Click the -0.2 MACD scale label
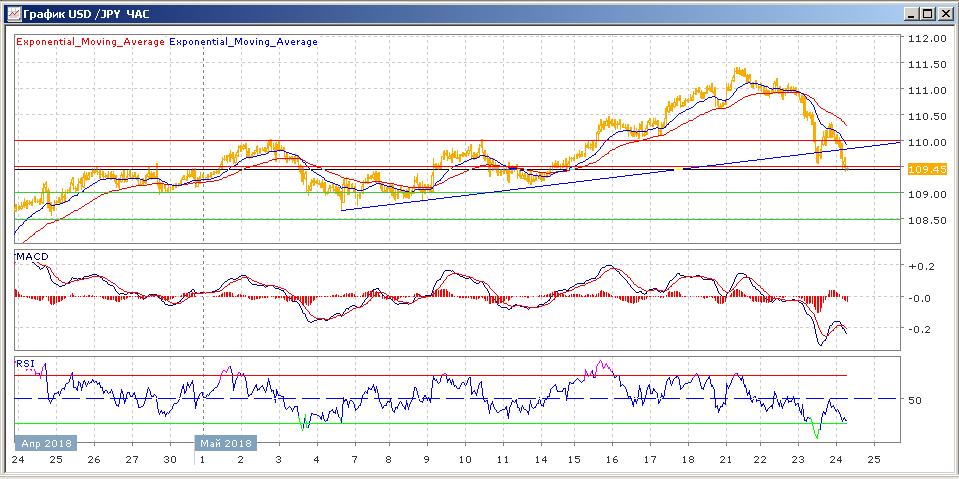 pos(919,329)
